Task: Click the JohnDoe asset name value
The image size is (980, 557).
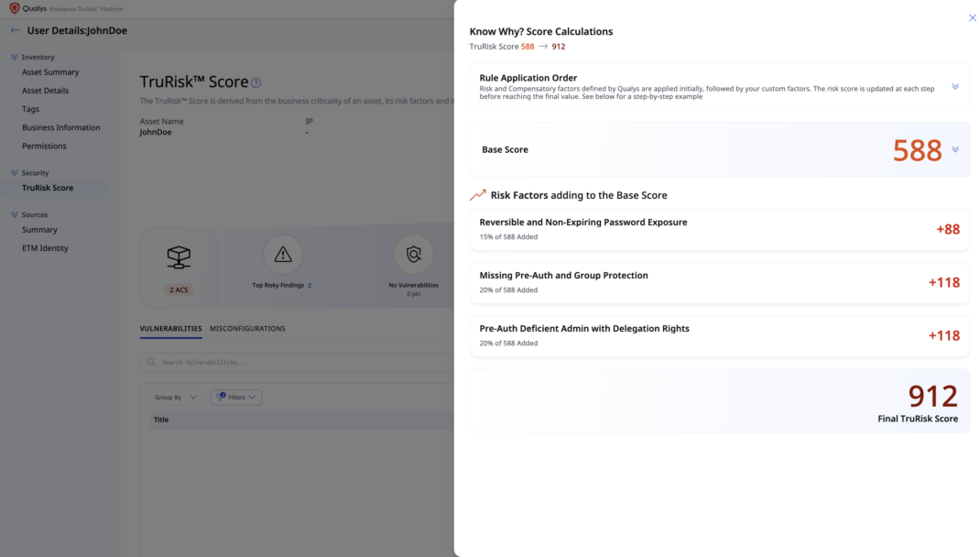Action: (x=156, y=133)
